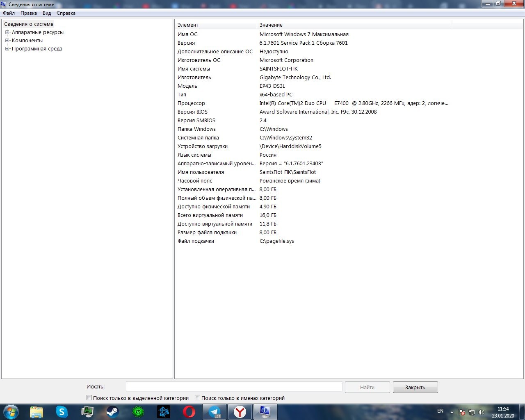Open the Файл menu
525x420 pixels.
point(9,13)
